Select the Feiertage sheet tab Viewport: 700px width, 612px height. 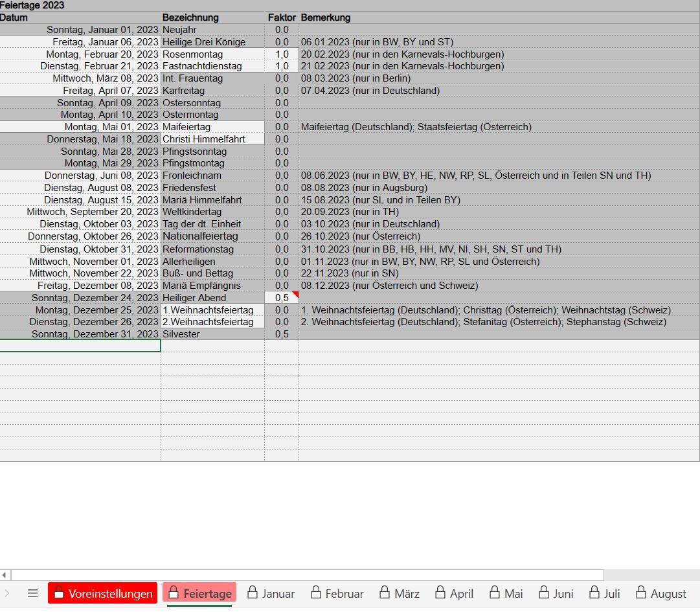pos(199,593)
